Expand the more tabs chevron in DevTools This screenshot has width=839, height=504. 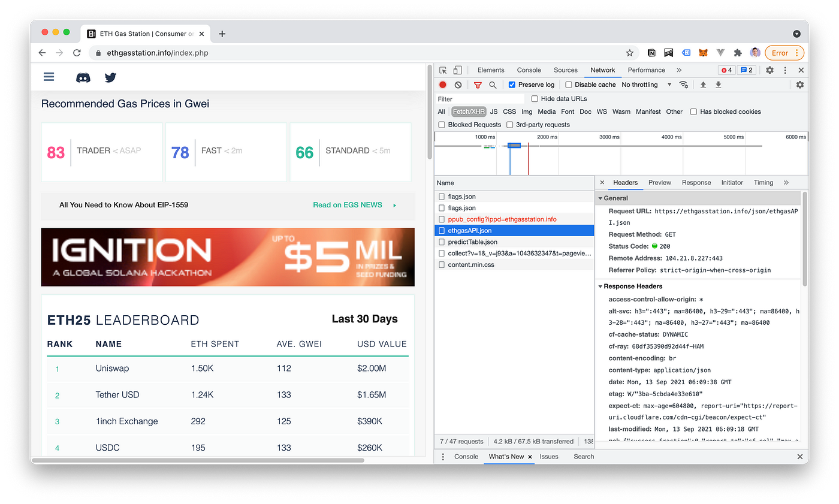click(x=679, y=70)
